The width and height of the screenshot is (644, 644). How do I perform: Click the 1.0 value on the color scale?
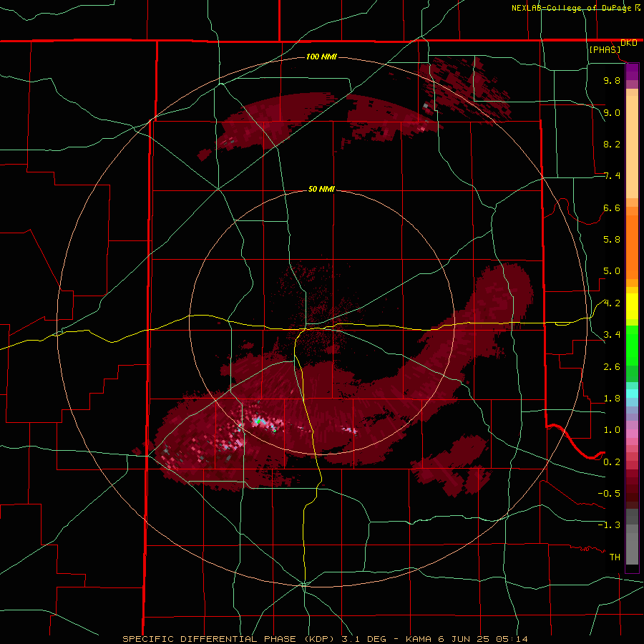pos(612,430)
